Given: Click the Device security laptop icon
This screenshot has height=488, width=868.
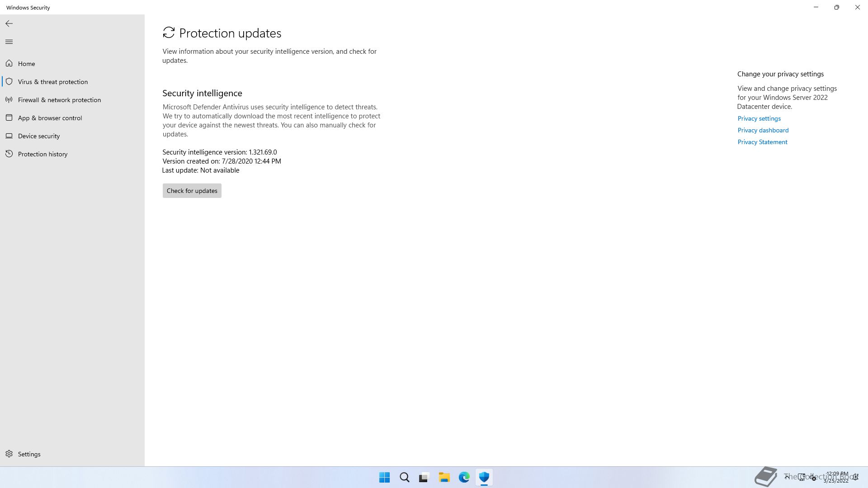Looking at the screenshot, I should coord(9,136).
